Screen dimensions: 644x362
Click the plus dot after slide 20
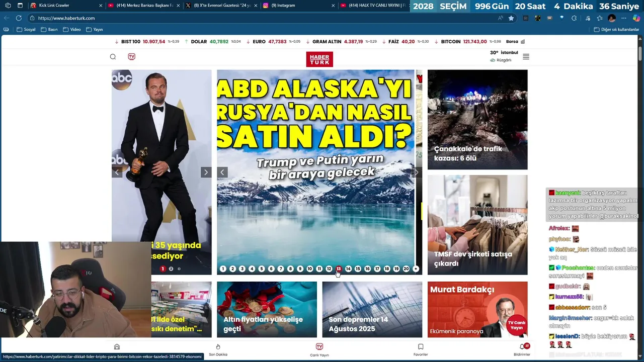pyautogui.click(x=416, y=269)
